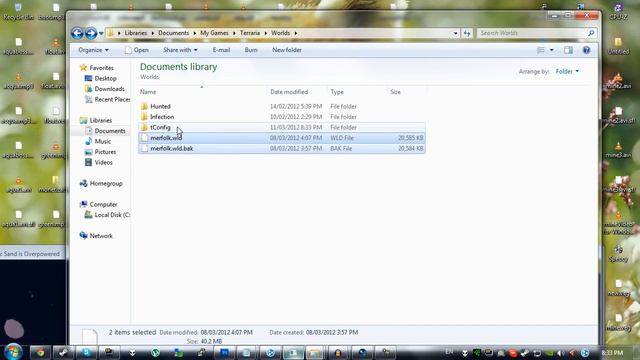The width and height of the screenshot is (640, 360).
Task: Click the Burn toolbar button
Action: 251,50
